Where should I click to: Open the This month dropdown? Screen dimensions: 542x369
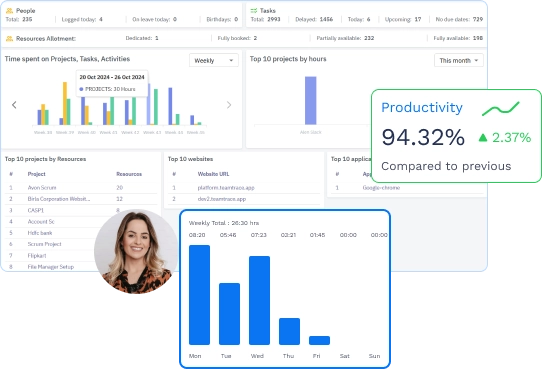click(459, 60)
